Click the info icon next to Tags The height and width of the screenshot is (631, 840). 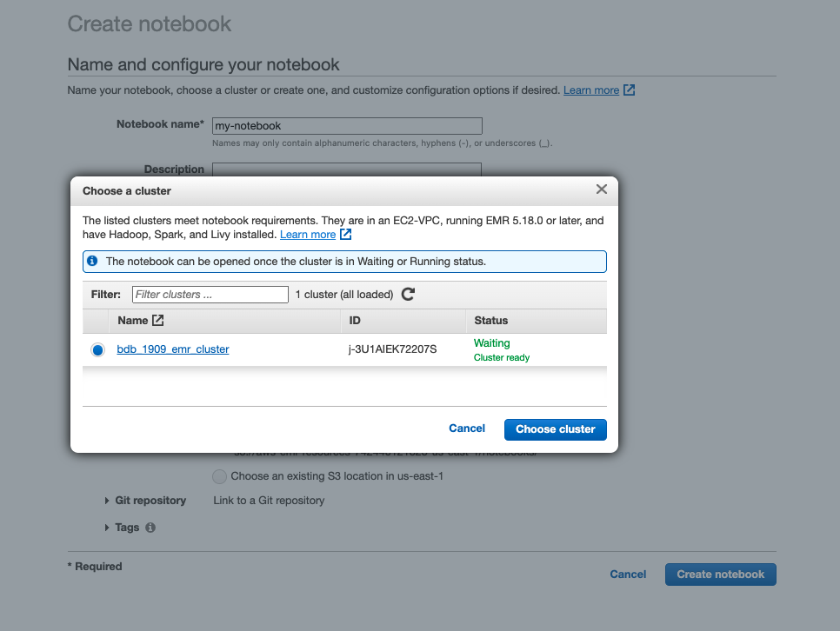(150, 528)
